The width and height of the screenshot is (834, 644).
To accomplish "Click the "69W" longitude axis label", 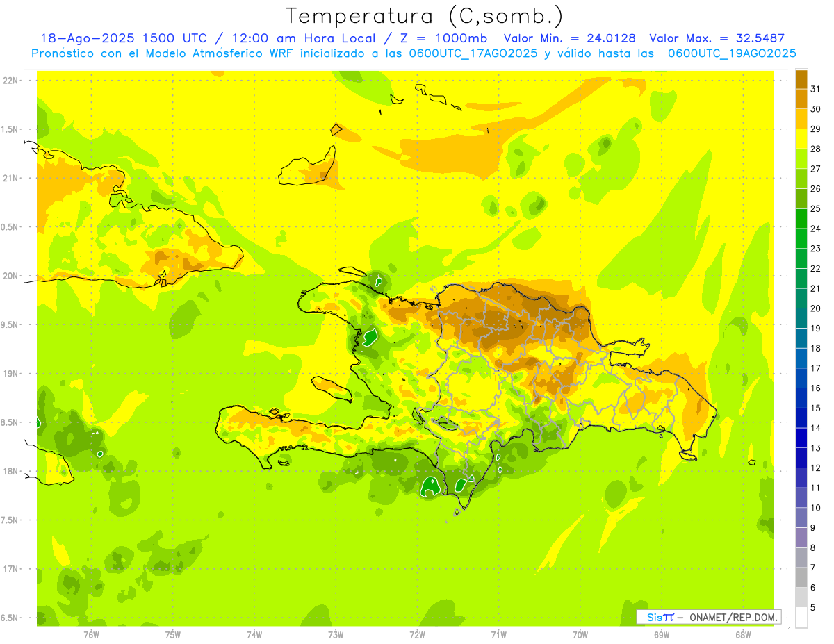I will click(x=662, y=634).
